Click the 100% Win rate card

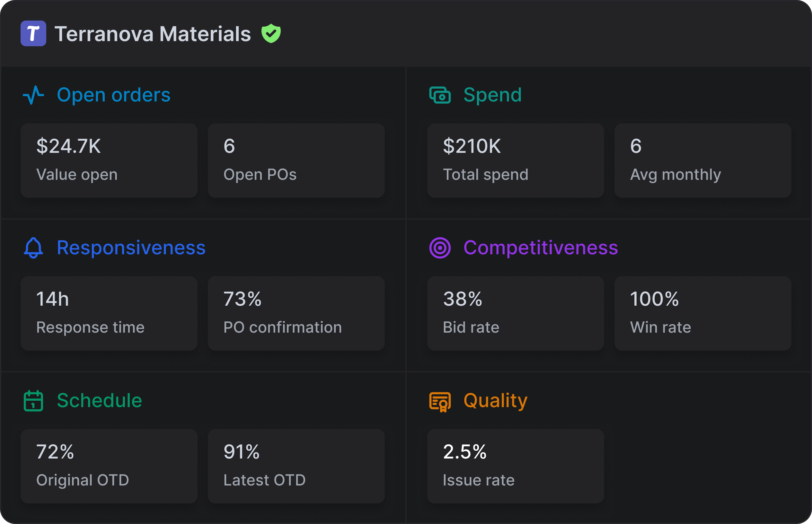point(702,313)
